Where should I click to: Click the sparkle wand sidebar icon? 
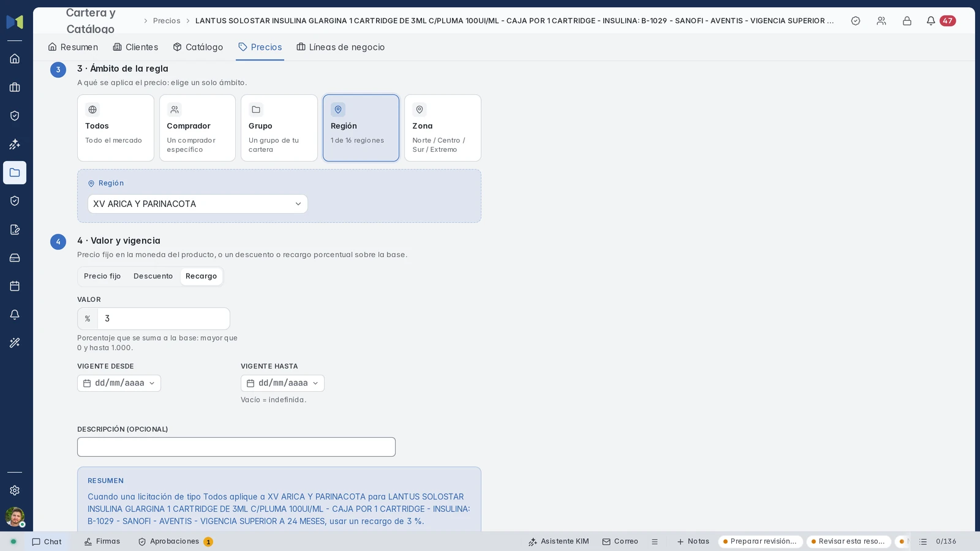click(15, 144)
